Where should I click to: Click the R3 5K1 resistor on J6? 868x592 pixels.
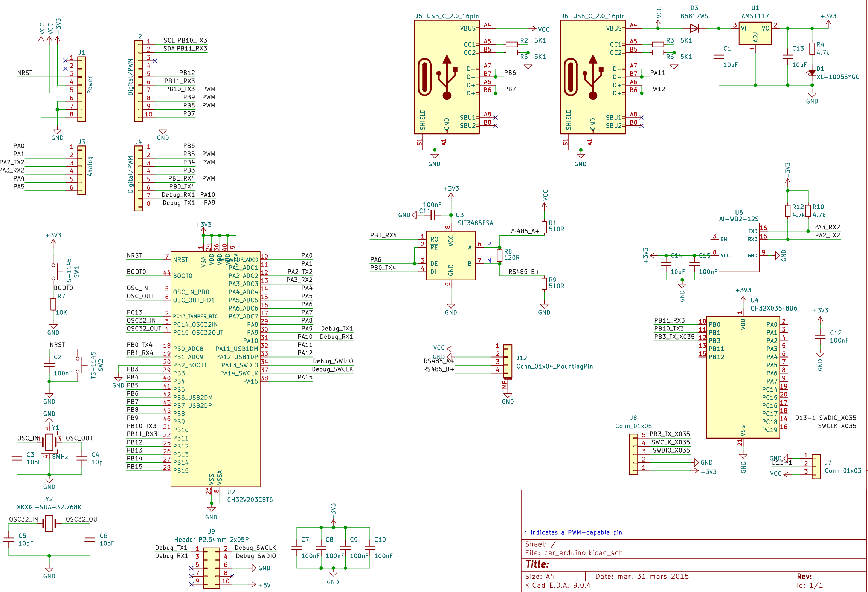point(657,44)
